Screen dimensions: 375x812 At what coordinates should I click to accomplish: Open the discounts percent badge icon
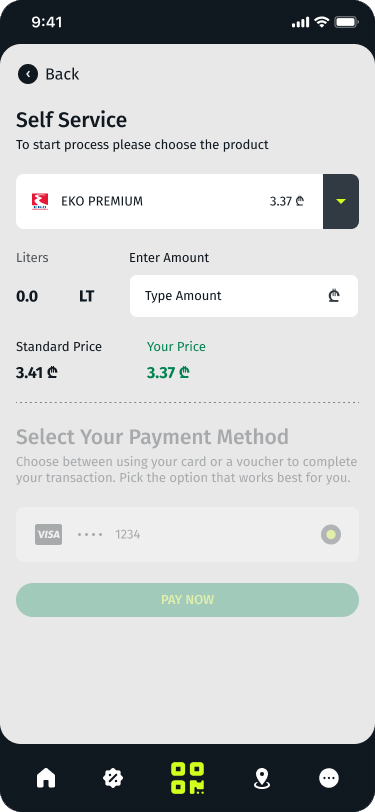point(113,777)
